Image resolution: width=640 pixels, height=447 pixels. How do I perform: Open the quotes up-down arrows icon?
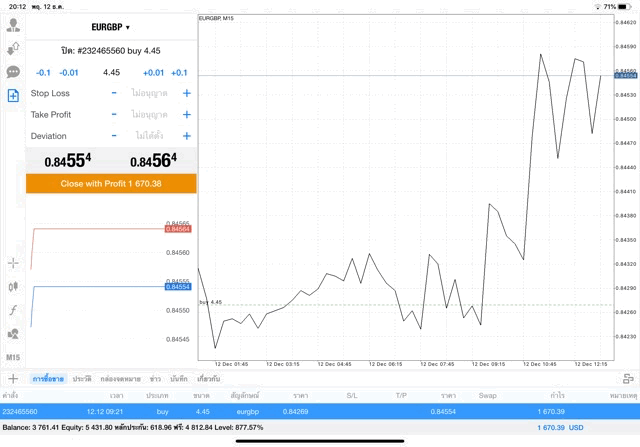[13, 48]
